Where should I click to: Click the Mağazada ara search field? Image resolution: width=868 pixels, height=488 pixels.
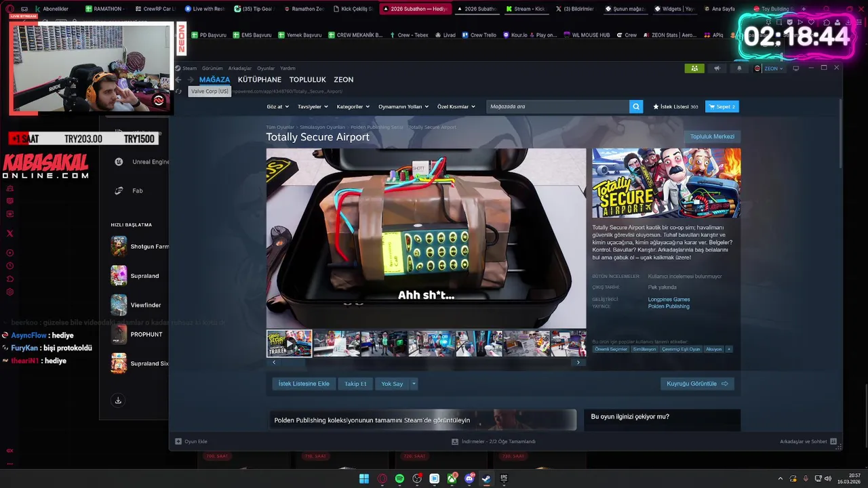(x=557, y=106)
